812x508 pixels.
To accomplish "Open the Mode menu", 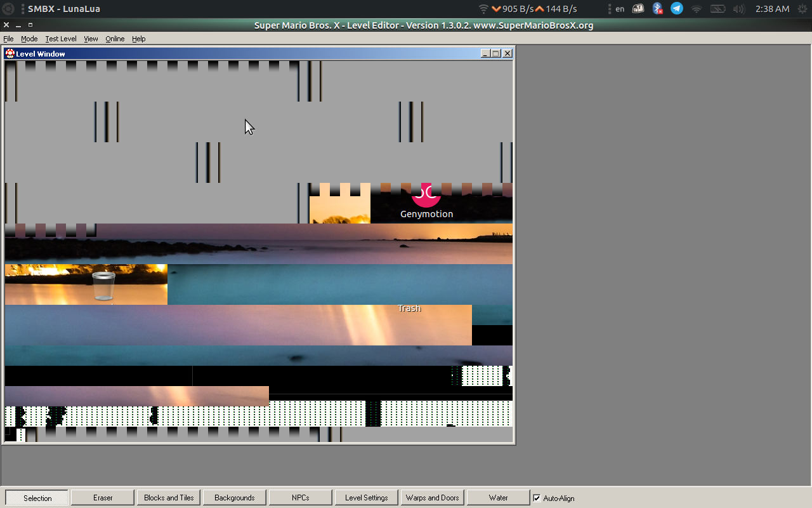I will (x=29, y=39).
